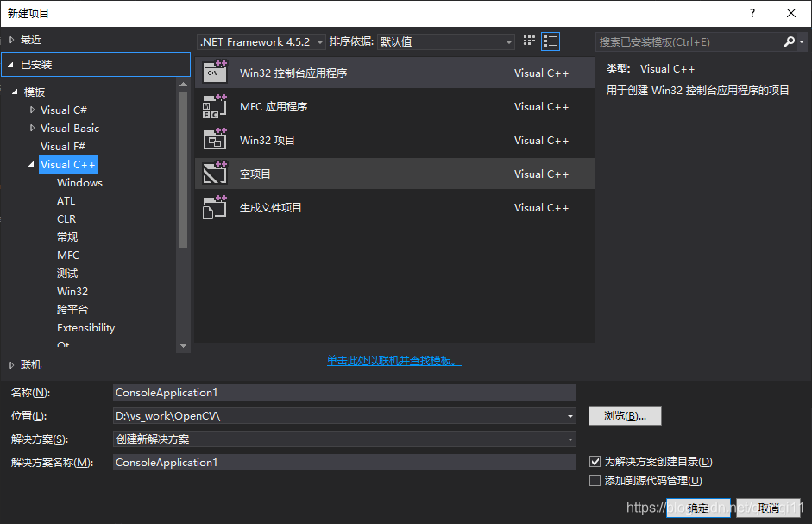Image resolution: width=812 pixels, height=524 pixels.
Task: Select the 空项目 template icon
Action: (x=214, y=174)
